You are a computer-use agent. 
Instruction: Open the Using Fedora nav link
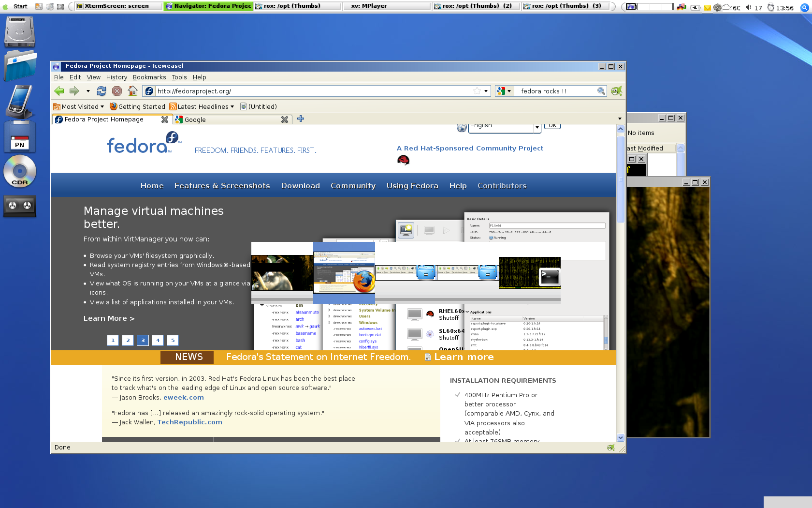coord(412,186)
